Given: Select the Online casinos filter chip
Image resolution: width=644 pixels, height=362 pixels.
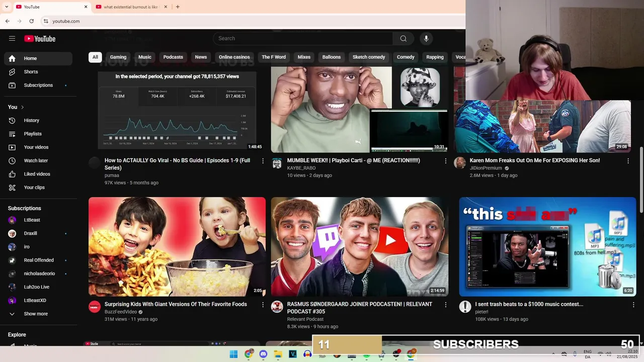Looking at the screenshot, I should [x=234, y=57].
